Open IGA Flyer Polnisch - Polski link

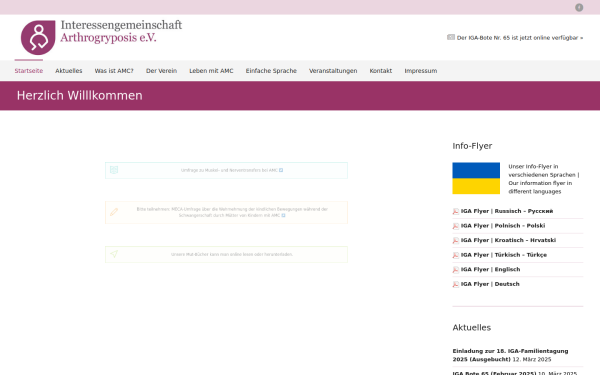coord(503,226)
